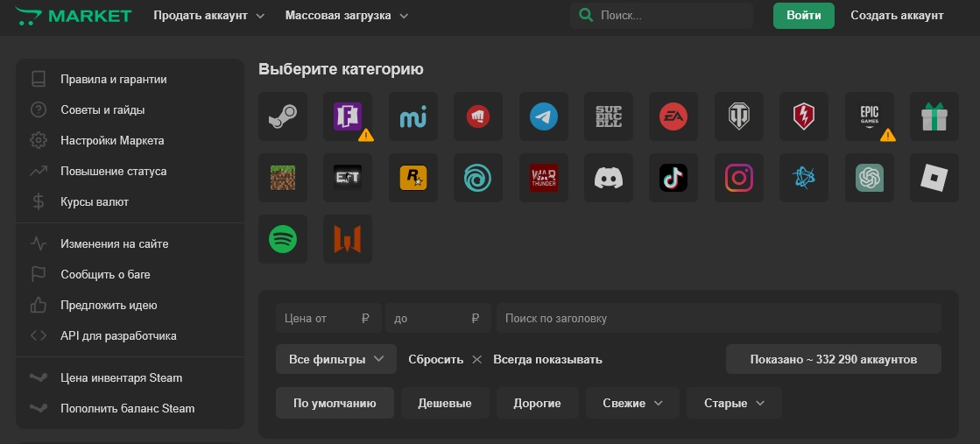Open Настройки Маркета in sidebar

click(x=130, y=141)
